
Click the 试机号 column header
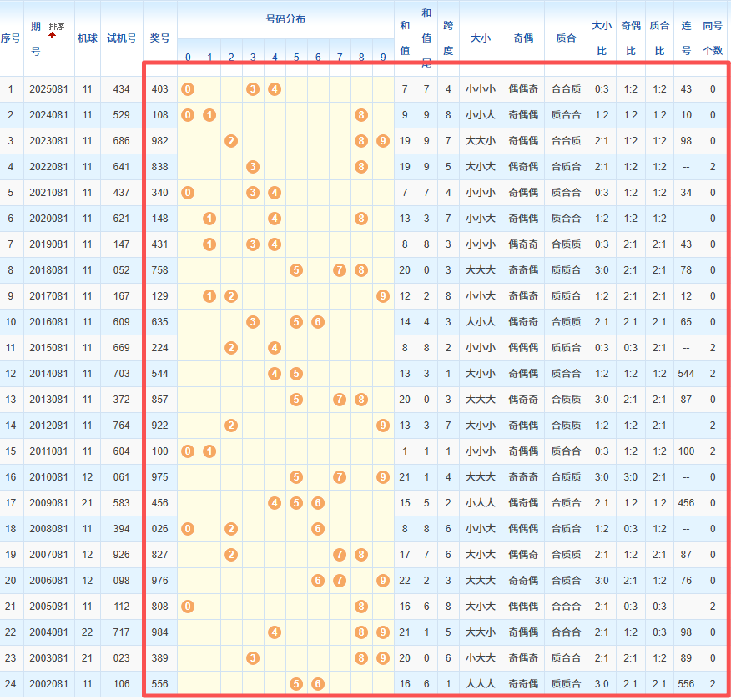tap(121, 38)
